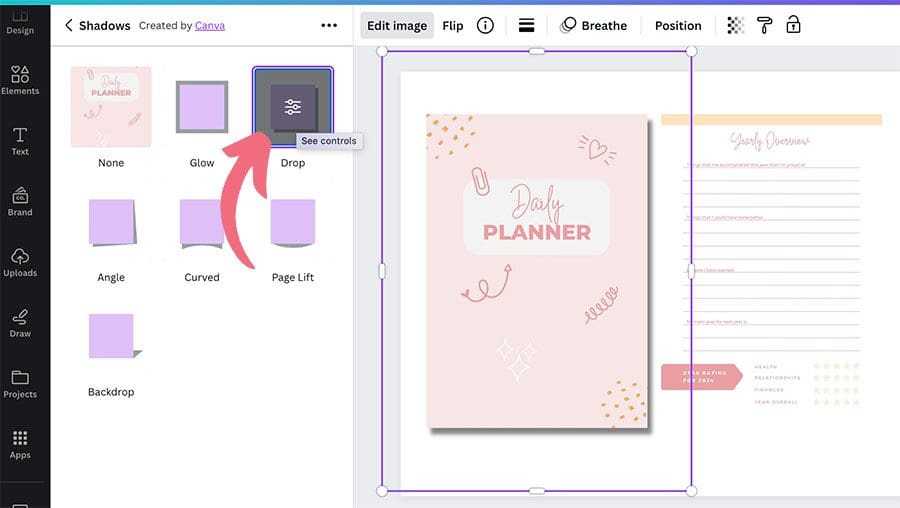Open the Apps grid icon
The image size is (900, 508).
pos(20,444)
